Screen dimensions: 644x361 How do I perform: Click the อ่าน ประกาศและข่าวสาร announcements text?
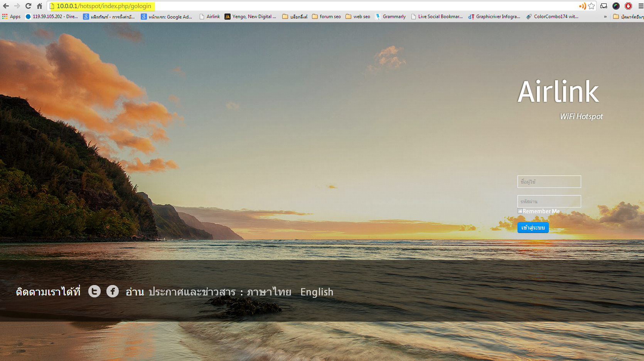point(180,292)
